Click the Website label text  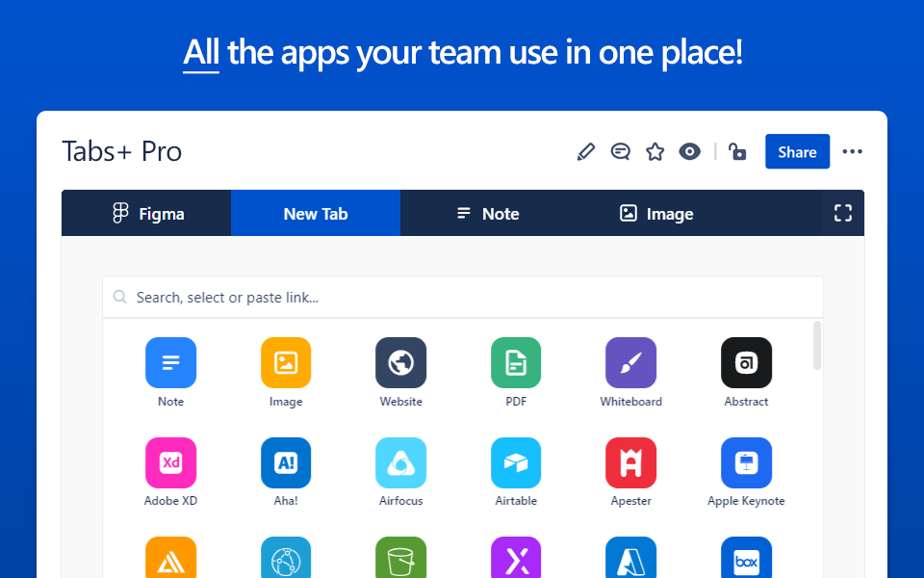(400, 401)
